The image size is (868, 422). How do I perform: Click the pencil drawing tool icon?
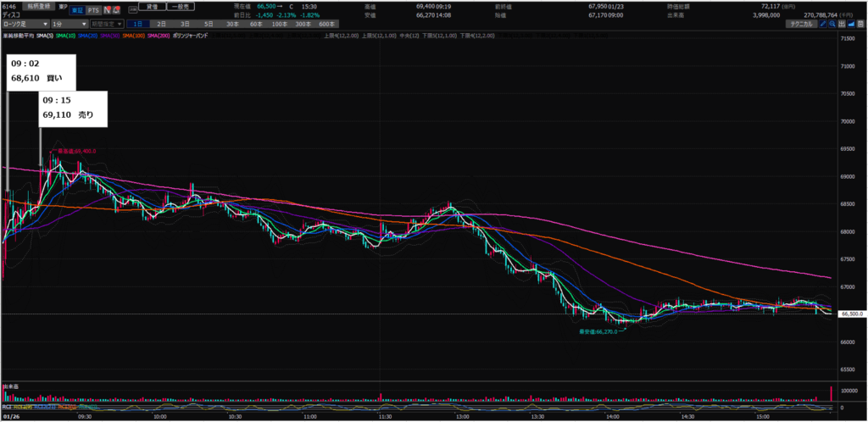pyautogui.click(x=822, y=25)
